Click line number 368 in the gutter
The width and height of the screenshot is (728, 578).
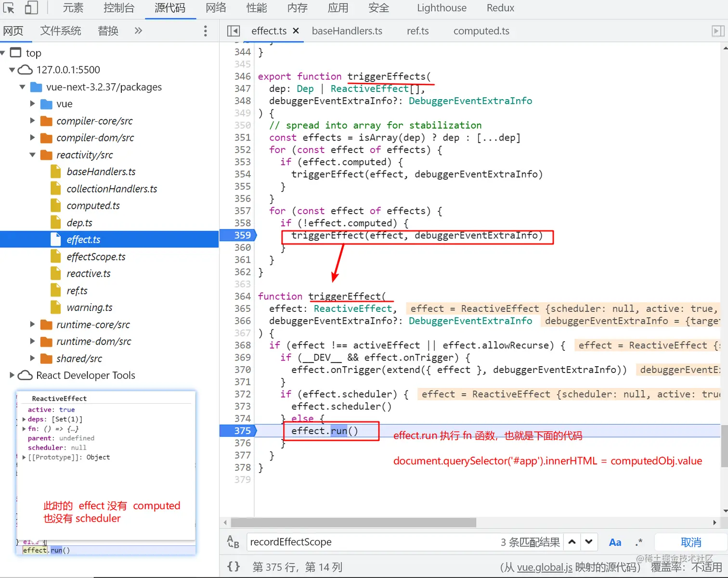point(243,345)
